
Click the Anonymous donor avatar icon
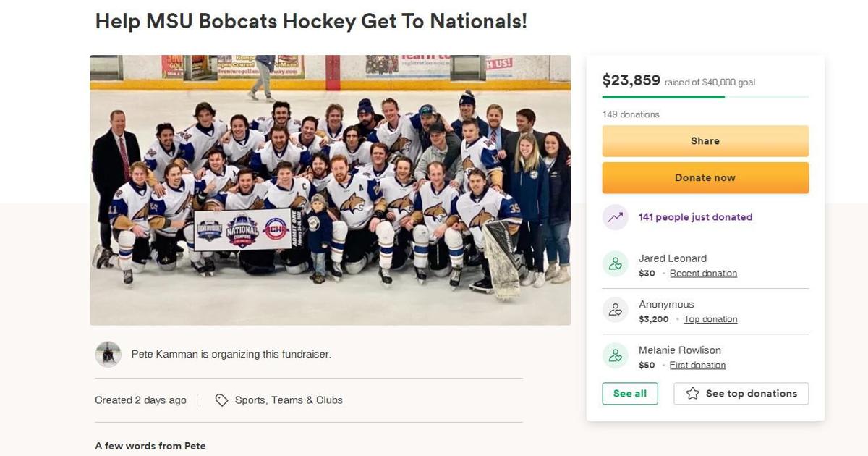point(615,311)
